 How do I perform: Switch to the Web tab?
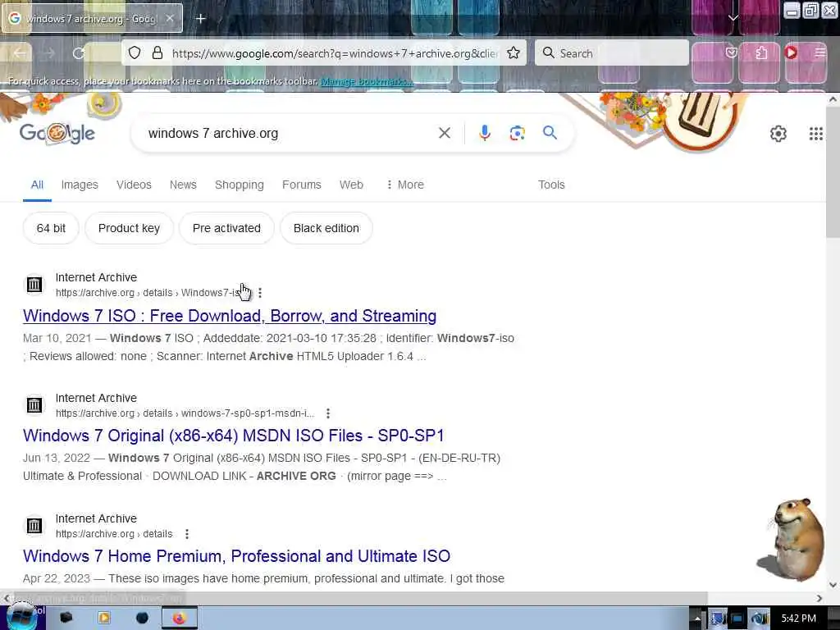coord(351,185)
